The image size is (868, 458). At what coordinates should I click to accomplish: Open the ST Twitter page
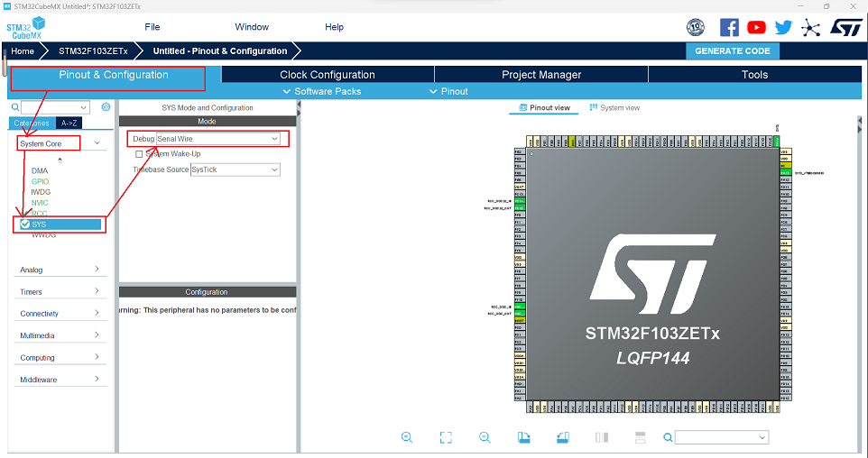tap(783, 27)
